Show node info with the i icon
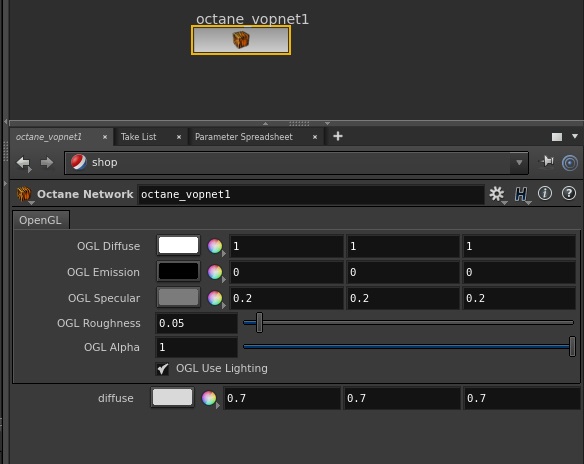Screen dimensions: 584x464 [545, 193]
